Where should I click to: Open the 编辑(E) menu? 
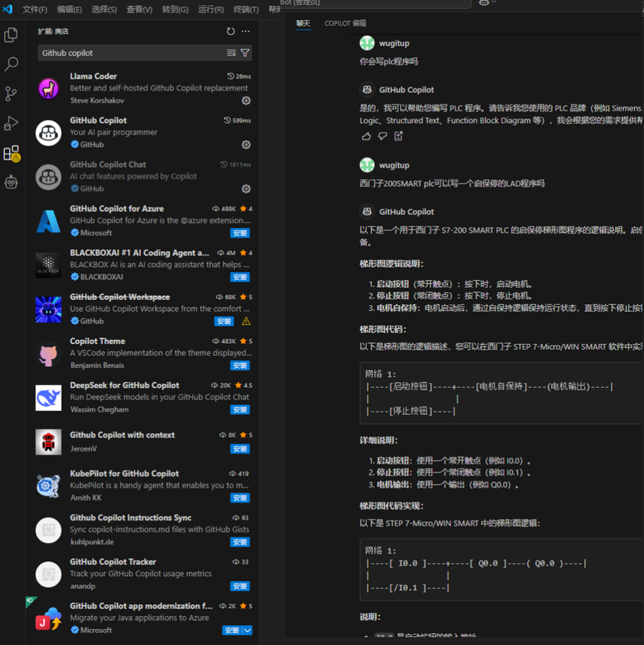(x=69, y=9)
